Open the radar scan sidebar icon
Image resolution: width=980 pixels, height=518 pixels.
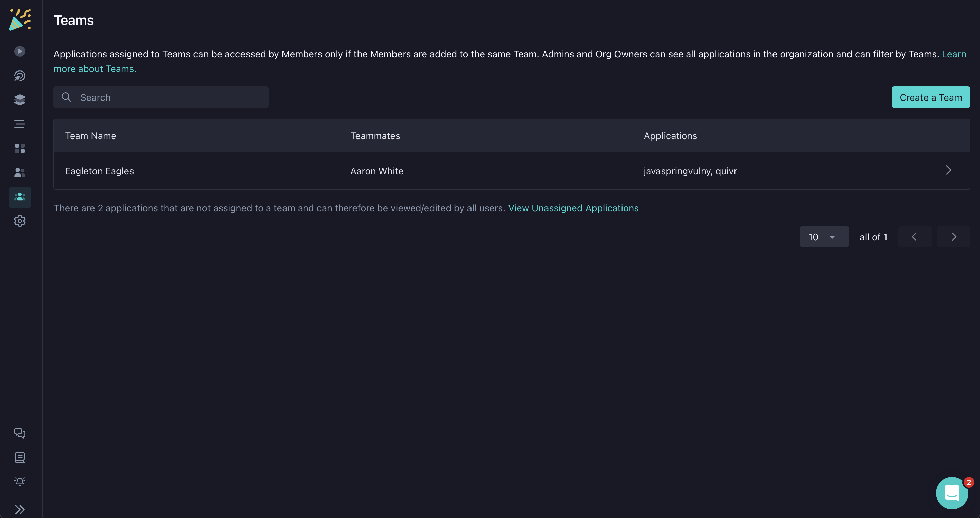click(20, 76)
